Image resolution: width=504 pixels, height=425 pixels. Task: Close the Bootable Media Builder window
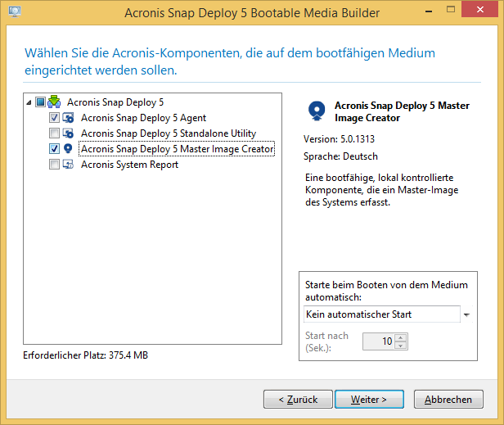coord(480,10)
